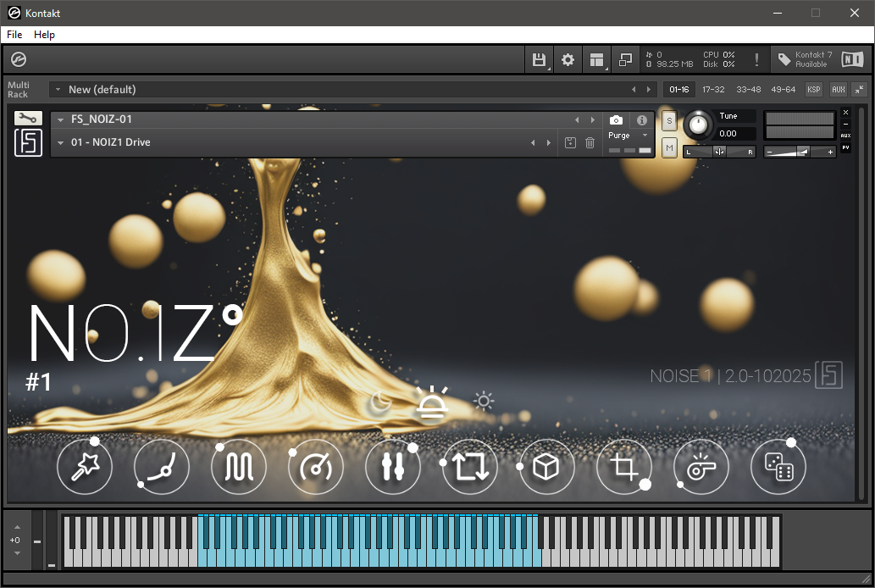Open the save (floppy disk) menu
This screenshot has width=875, height=588.
pos(539,60)
